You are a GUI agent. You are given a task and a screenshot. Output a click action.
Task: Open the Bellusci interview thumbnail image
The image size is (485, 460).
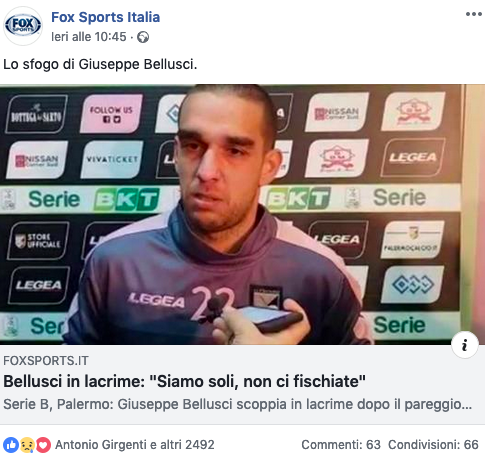point(242,214)
